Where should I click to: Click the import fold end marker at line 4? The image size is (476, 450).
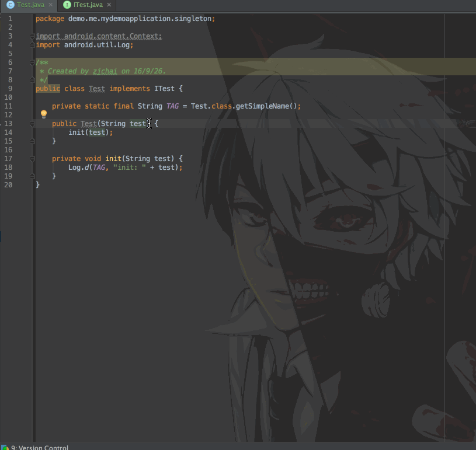tap(32, 45)
